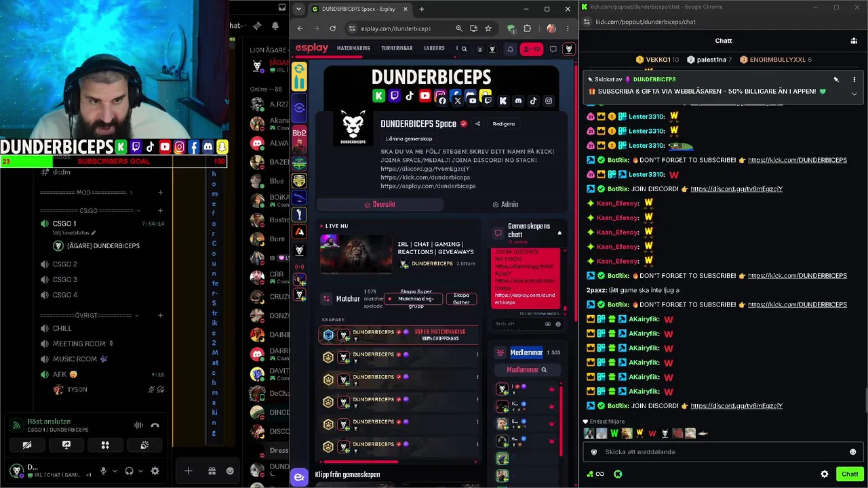Open Chrome tab search dropdown

coord(299,9)
